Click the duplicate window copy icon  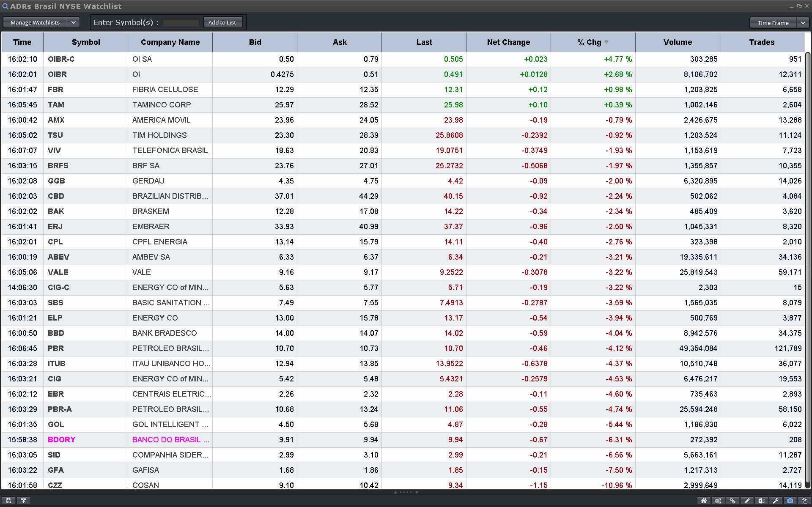[x=804, y=501]
